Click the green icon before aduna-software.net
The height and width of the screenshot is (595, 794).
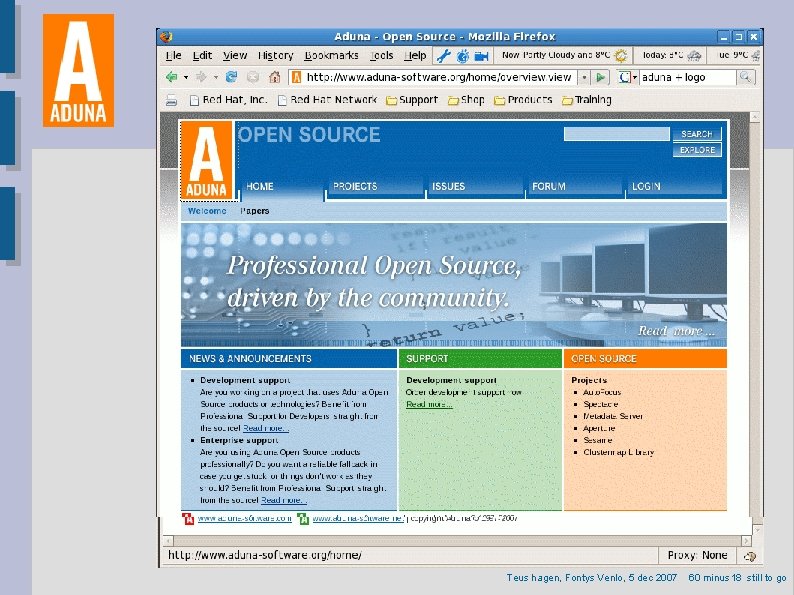tap(303, 519)
